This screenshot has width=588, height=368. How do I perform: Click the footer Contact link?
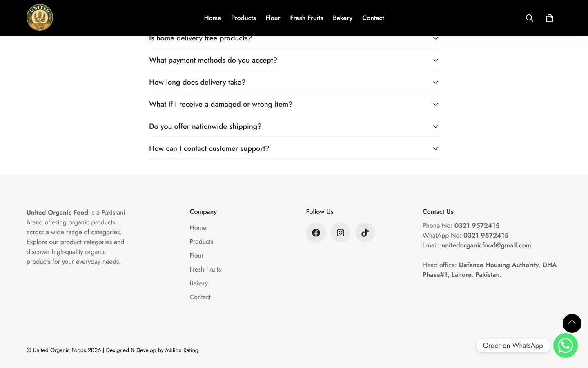[200, 297]
